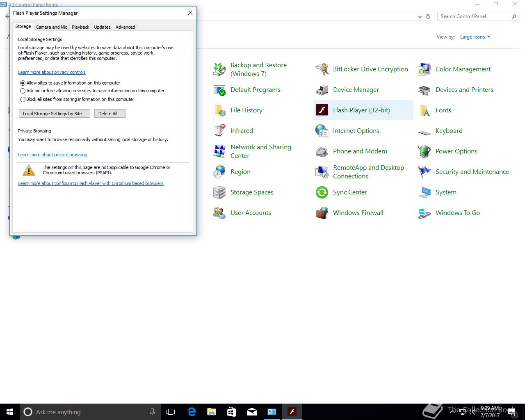Open the Fonts icon

click(x=425, y=110)
